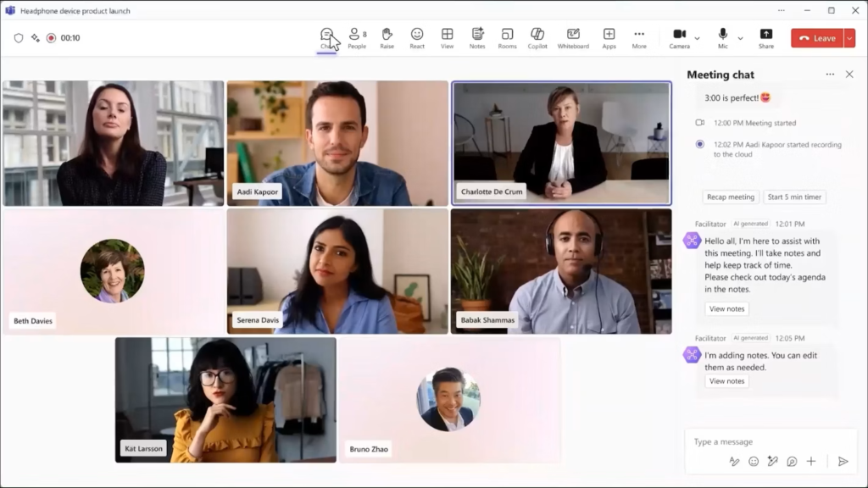868x488 pixels.
Task: Open meeting Notes
Action: click(477, 38)
